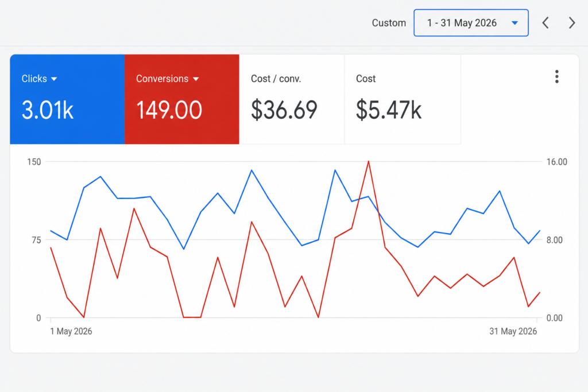
Task: Select the Cost / conv. scorecard
Action: 292,99
